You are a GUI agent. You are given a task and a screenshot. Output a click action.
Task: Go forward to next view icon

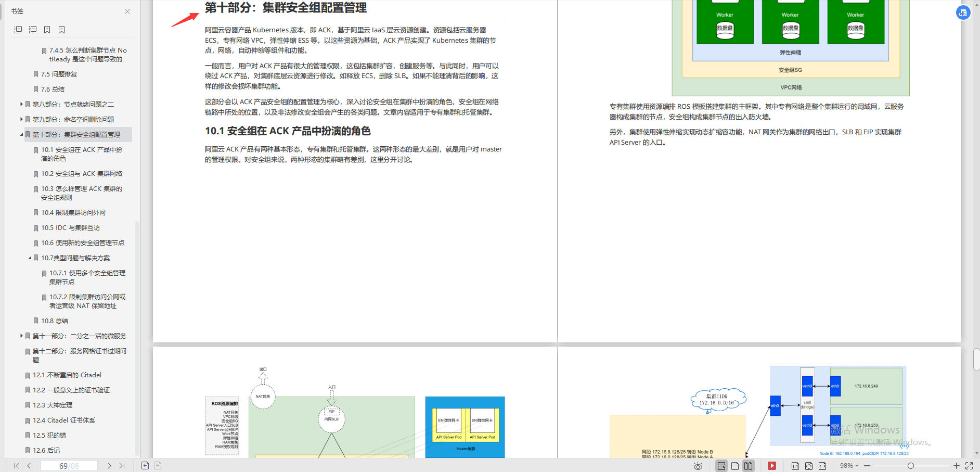click(x=158, y=466)
